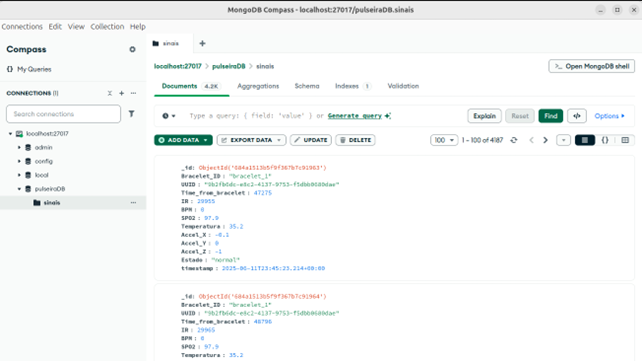Run query with Find button
This screenshot has height=361, width=642.
pos(551,116)
